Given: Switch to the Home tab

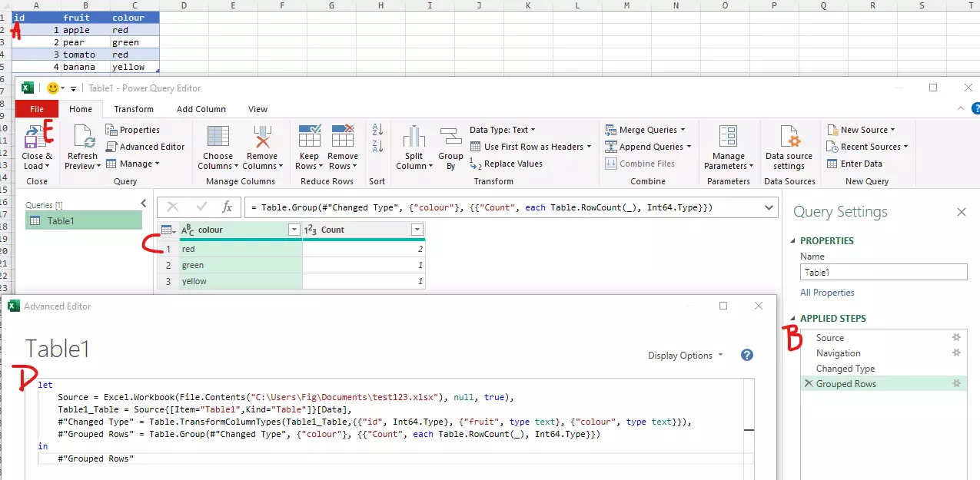Looking at the screenshot, I should coord(81,109).
